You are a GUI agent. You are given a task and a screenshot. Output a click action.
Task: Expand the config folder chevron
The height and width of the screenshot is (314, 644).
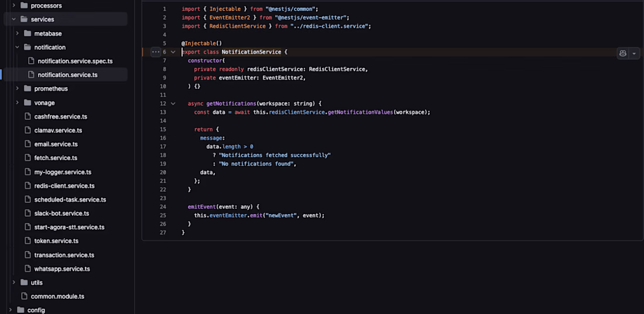(11, 310)
